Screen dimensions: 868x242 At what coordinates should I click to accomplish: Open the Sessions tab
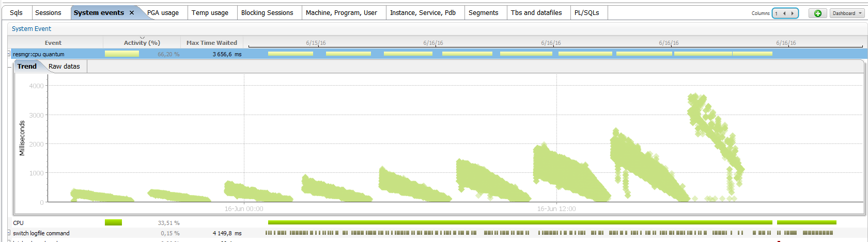coord(48,13)
